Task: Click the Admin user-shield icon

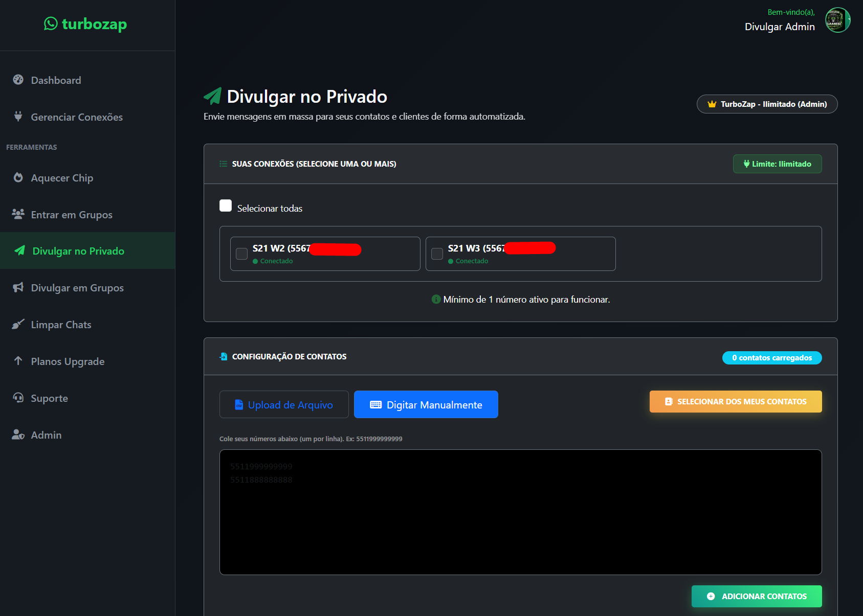Action: pyautogui.click(x=18, y=435)
